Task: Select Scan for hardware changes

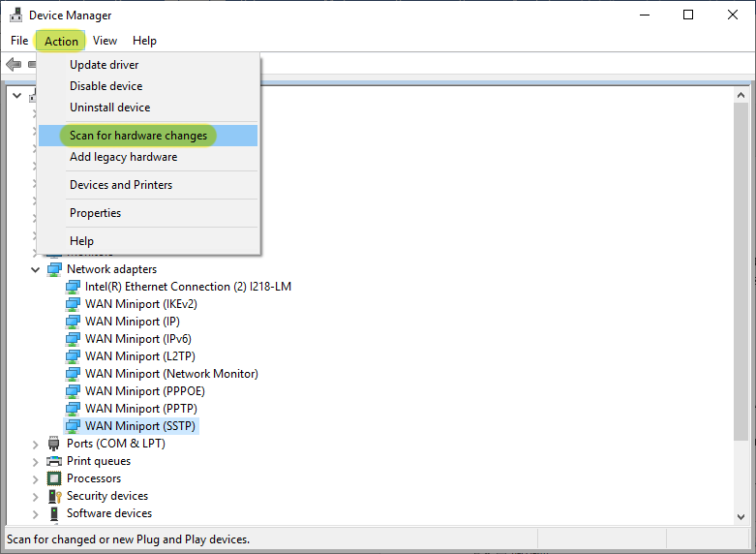Action: click(x=148, y=136)
